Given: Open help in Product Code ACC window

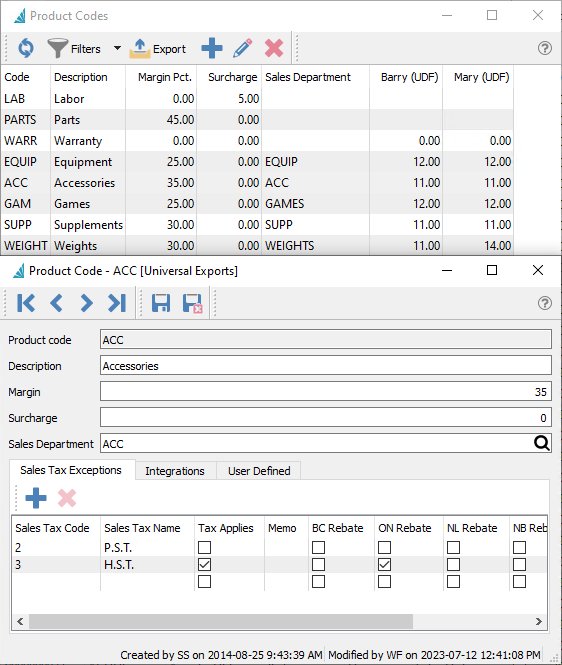Looking at the screenshot, I should point(545,303).
